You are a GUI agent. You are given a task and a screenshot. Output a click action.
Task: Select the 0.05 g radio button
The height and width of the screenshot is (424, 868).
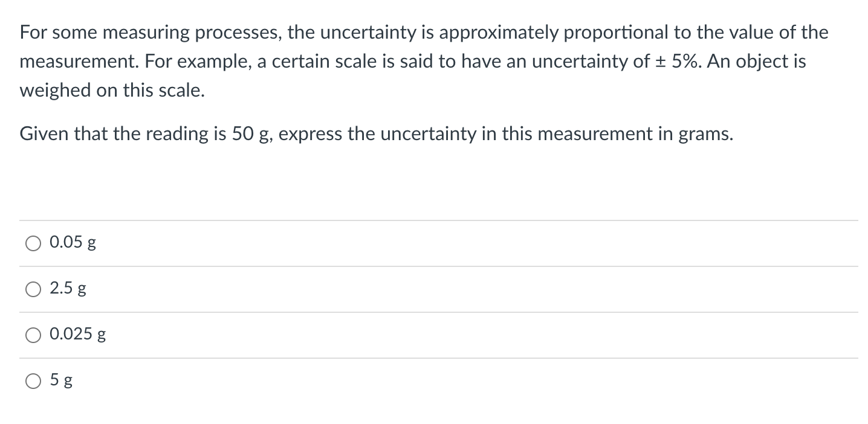pyautogui.click(x=33, y=243)
